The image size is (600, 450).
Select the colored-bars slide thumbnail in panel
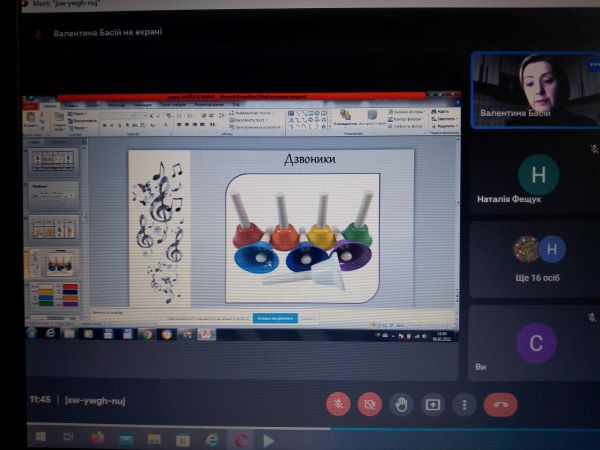coord(54,295)
